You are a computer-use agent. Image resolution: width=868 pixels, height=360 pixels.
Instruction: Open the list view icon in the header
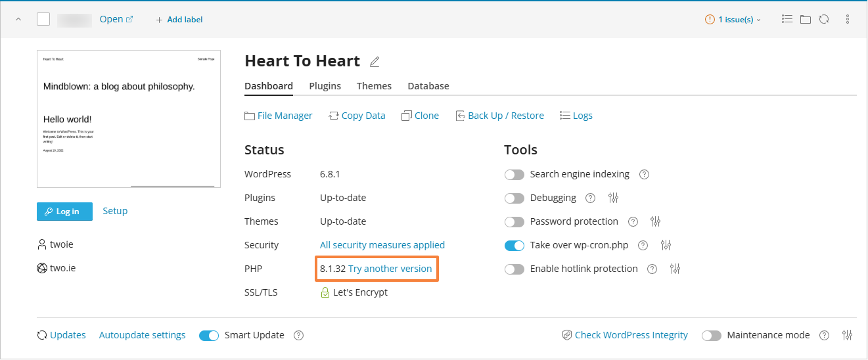787,19
